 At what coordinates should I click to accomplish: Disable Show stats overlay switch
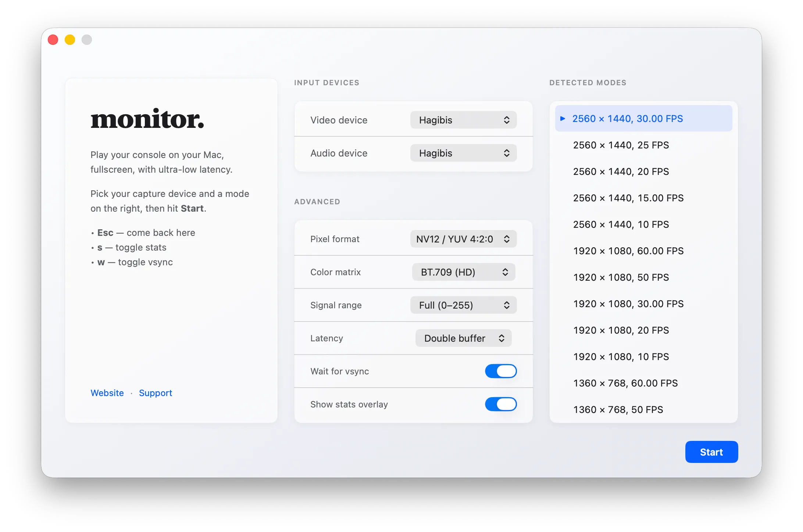(x=501, y=404)
